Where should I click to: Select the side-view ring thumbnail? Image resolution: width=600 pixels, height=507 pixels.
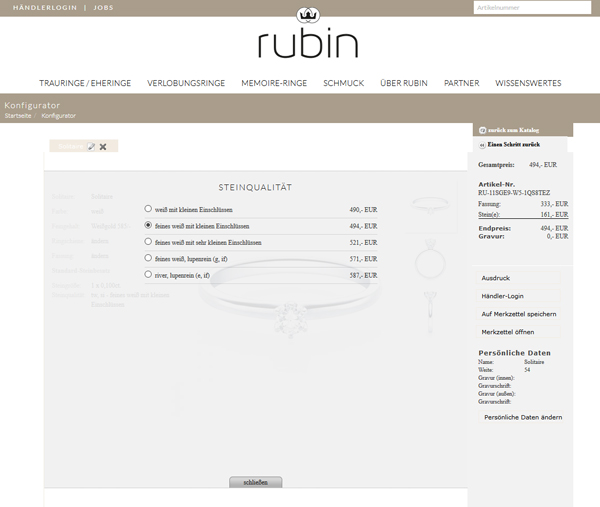[430, 312]
